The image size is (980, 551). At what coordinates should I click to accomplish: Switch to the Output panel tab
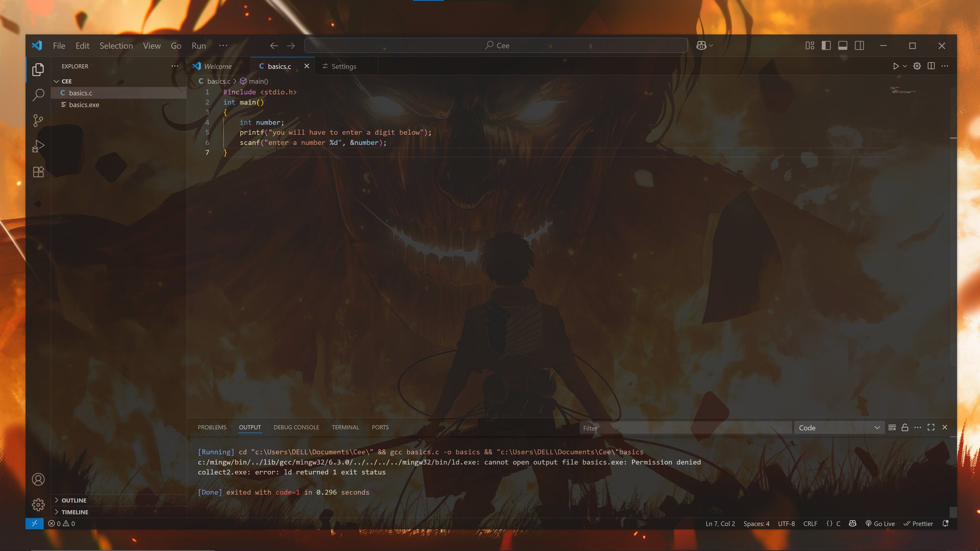click(x=250, y=427)
